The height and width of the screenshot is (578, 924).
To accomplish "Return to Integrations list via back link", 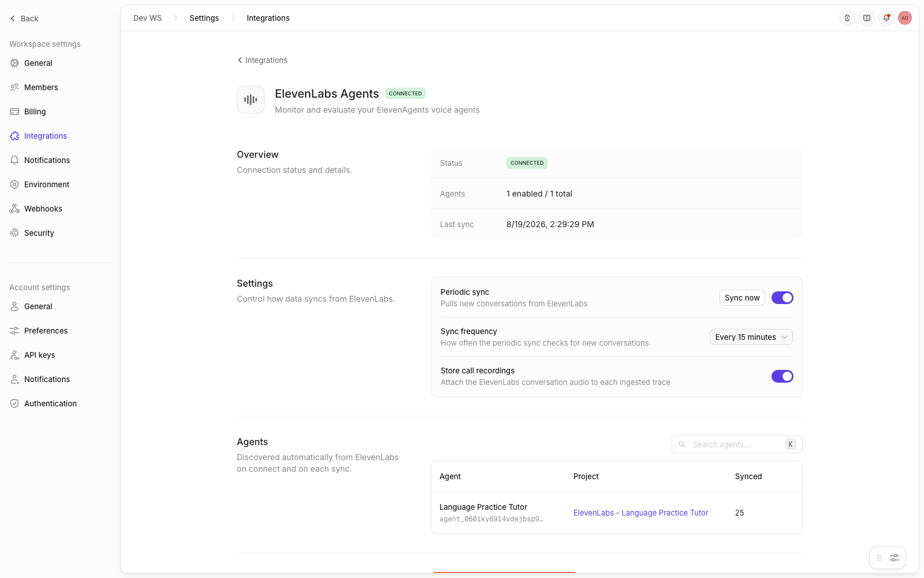I will coord(262,60).
